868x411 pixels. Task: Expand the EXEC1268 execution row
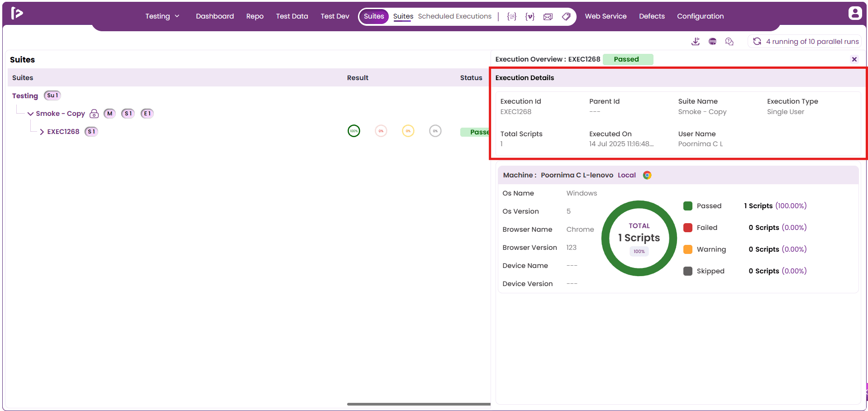point(42,132)
